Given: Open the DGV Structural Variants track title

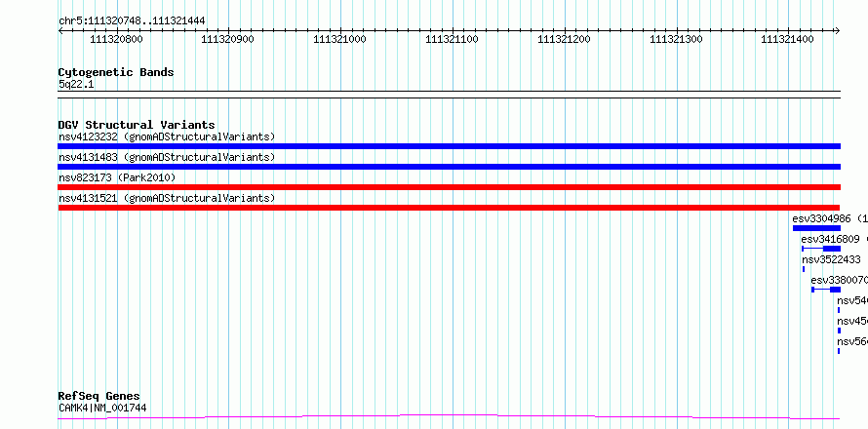Looking at the screenshot, I should pos(137,125).
